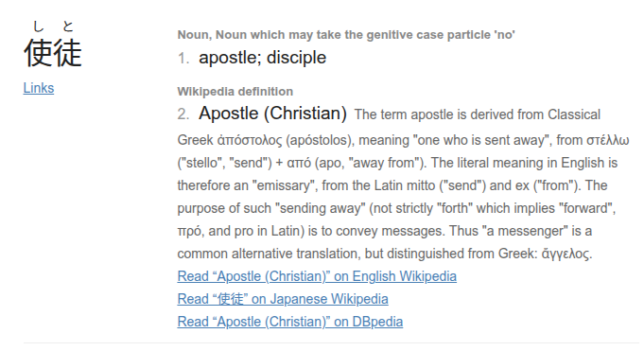Click the Greek word από before "(apo"
The width and height of the screenshot is (644, 351).
click(299, 163)
